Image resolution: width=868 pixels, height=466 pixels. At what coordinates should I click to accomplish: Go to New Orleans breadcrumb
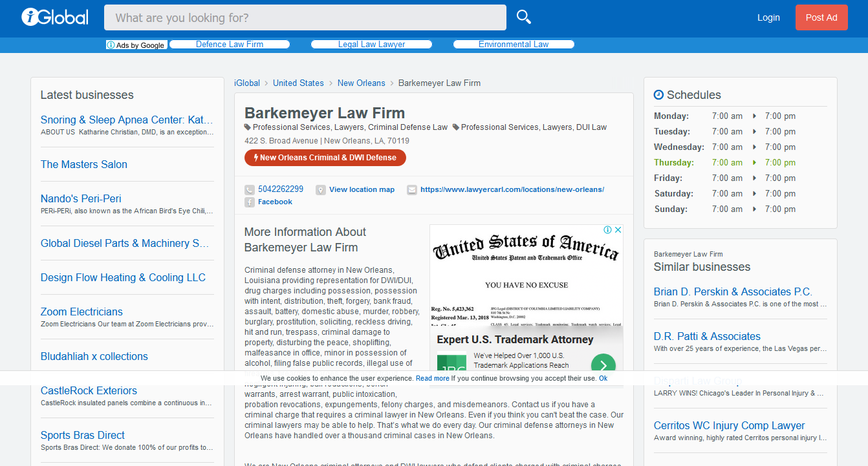tap(361, 83)
